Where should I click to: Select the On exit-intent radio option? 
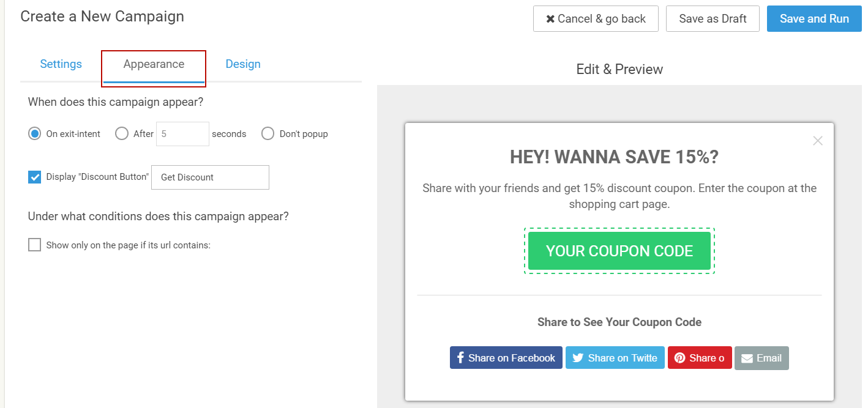pos(35,133)
